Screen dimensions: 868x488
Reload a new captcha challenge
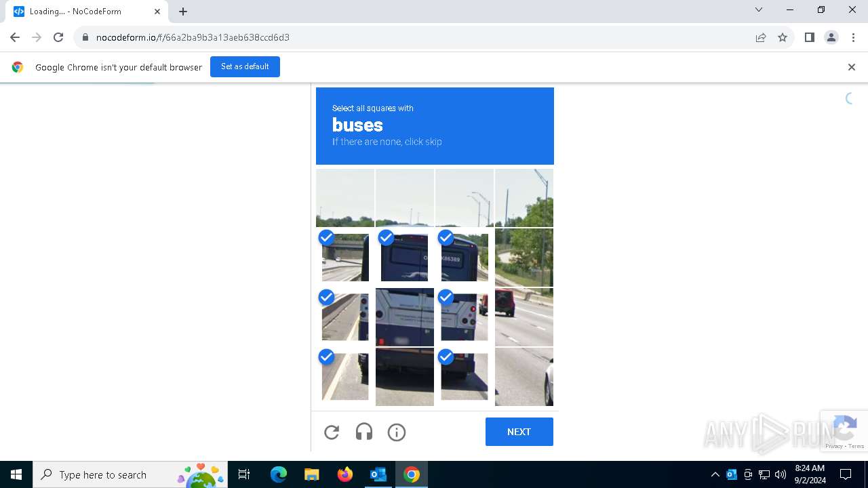332,432
